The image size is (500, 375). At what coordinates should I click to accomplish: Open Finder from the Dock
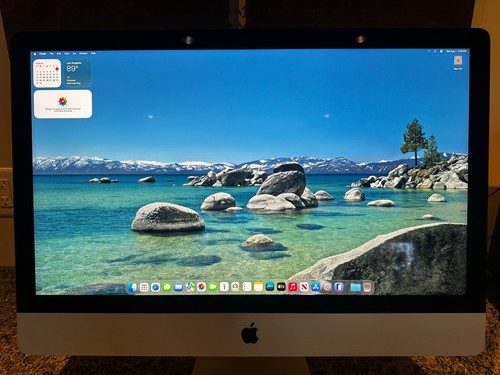pos(132,287)
